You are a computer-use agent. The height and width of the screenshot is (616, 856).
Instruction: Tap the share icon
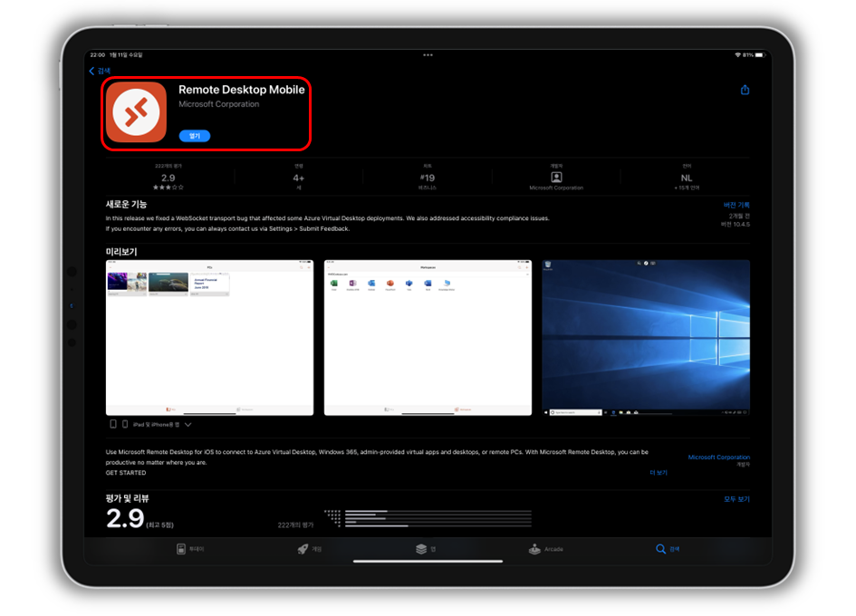[745, 90]
